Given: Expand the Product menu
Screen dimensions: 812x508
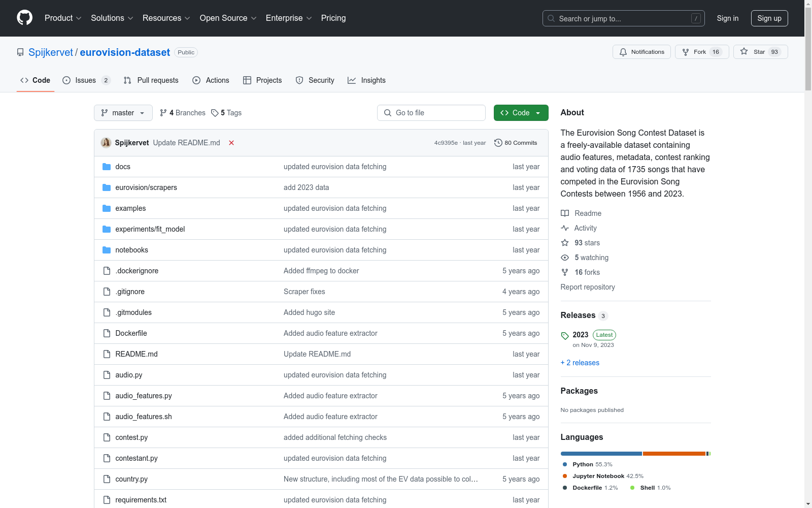Looking at the screenshot, I should coord(63,18).
